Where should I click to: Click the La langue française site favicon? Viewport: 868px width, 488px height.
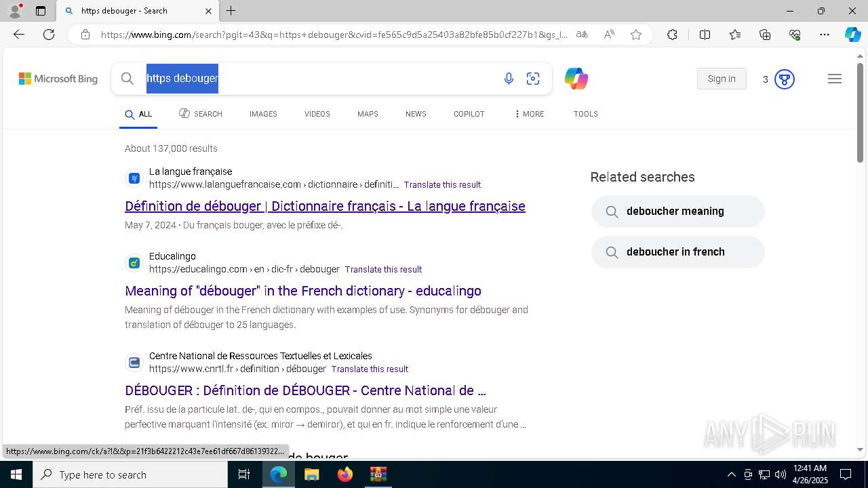click(x=134, y=178)
